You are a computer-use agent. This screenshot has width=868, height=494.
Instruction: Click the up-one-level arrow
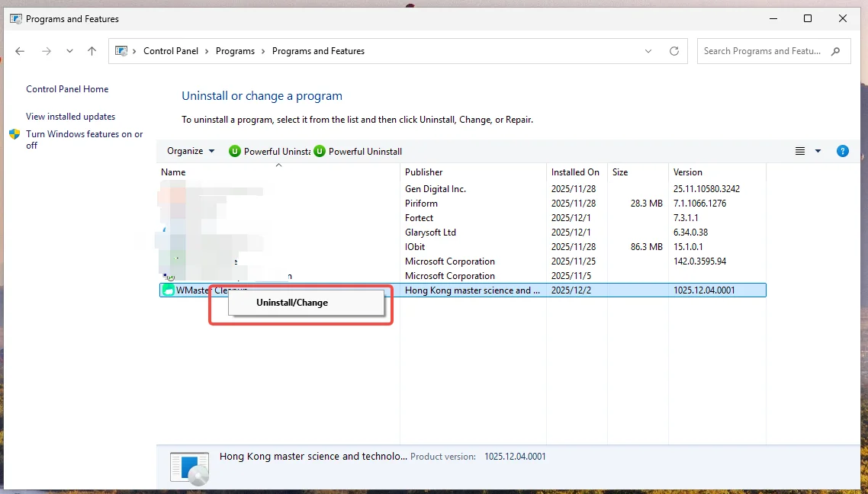point(92,51)
